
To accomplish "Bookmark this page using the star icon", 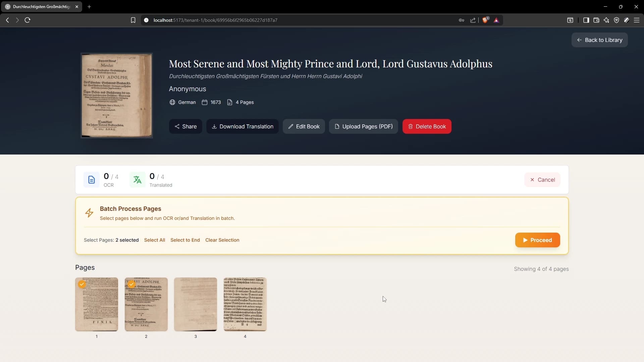I will [133, 20].
